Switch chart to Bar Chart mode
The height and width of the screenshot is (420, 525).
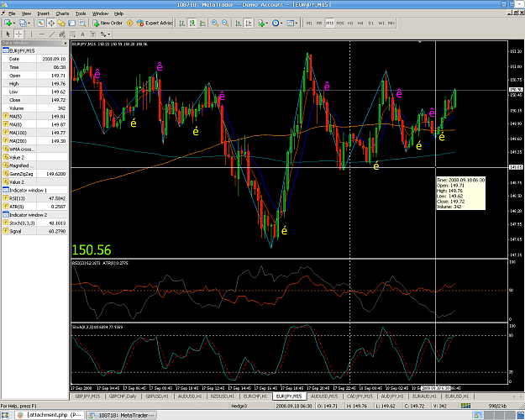(x=181, y=23)
